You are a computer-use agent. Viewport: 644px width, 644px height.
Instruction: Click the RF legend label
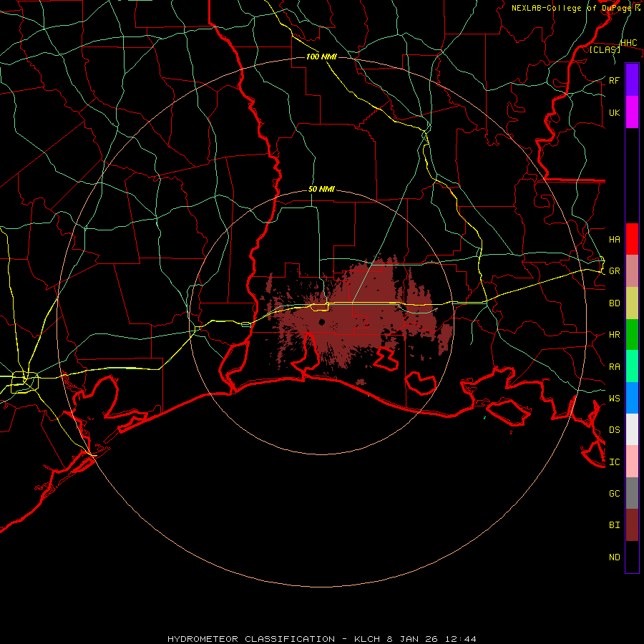pos(614,80)
